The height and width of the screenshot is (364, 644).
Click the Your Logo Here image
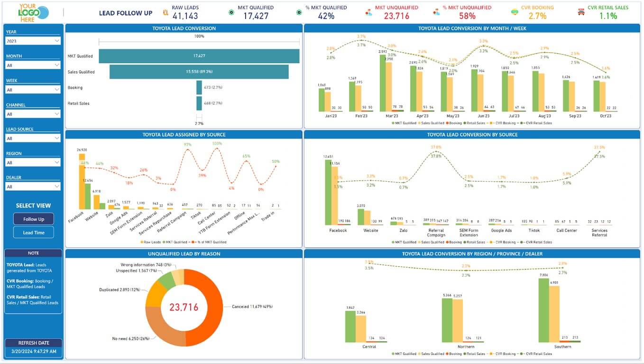[x=33, y=12]
